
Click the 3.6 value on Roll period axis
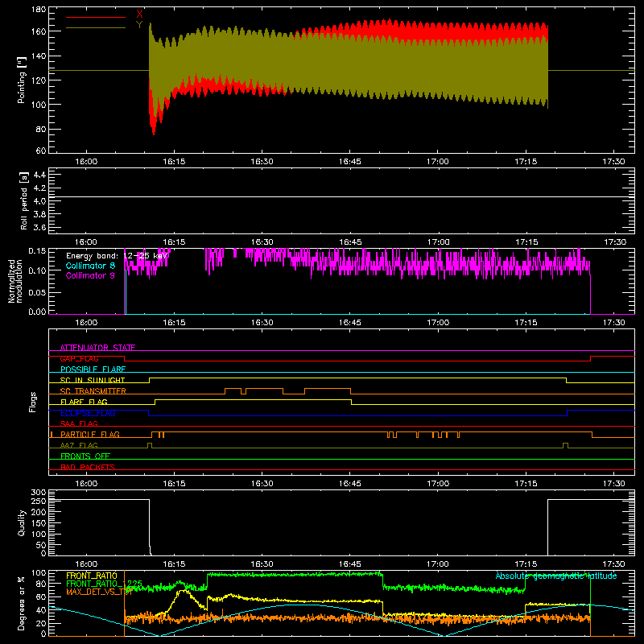[x=39, y=227]
